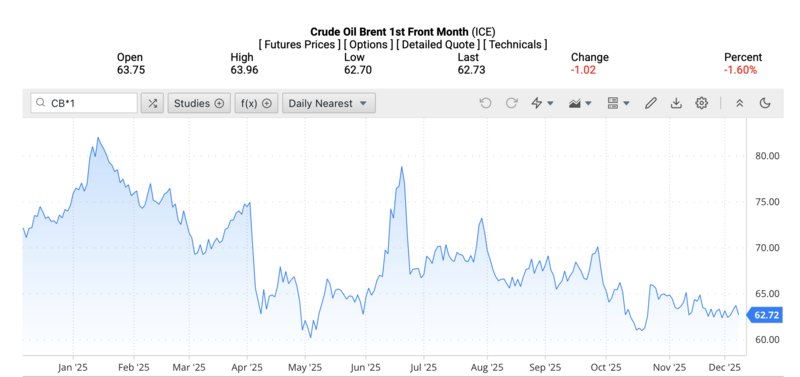Image resolution: width=800 pixels, height=377 pixels.
Task: Open chart settings gear
Action: pyautogui.click(x=702, y=103)
